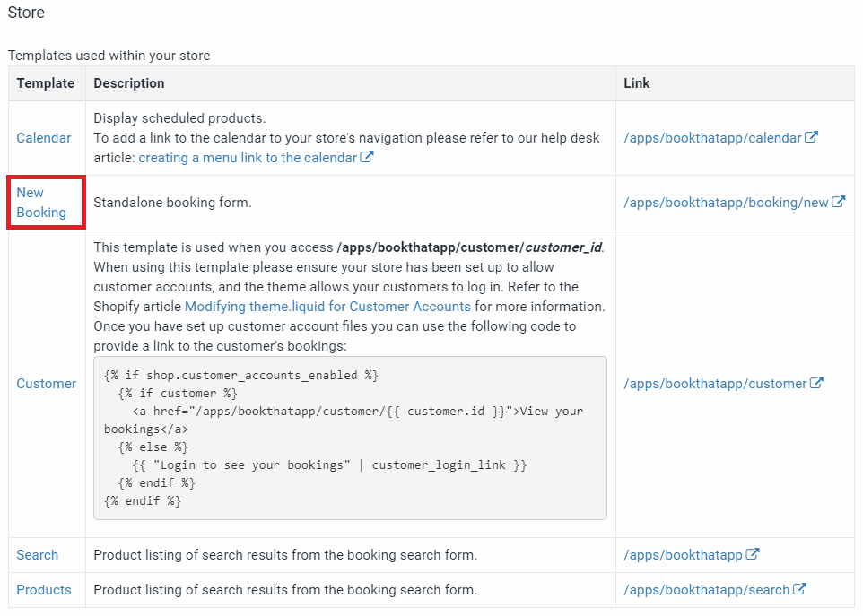Click the Store heading

pos(26,13)
